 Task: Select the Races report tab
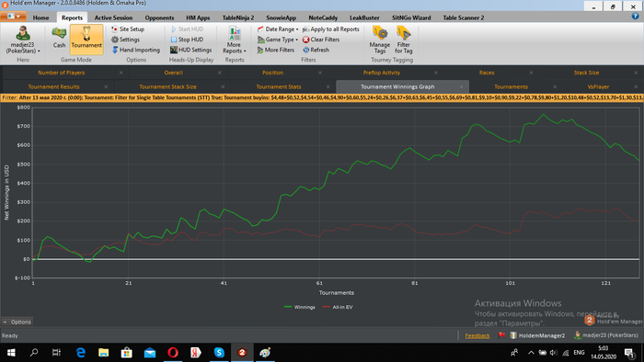(487, 73)
